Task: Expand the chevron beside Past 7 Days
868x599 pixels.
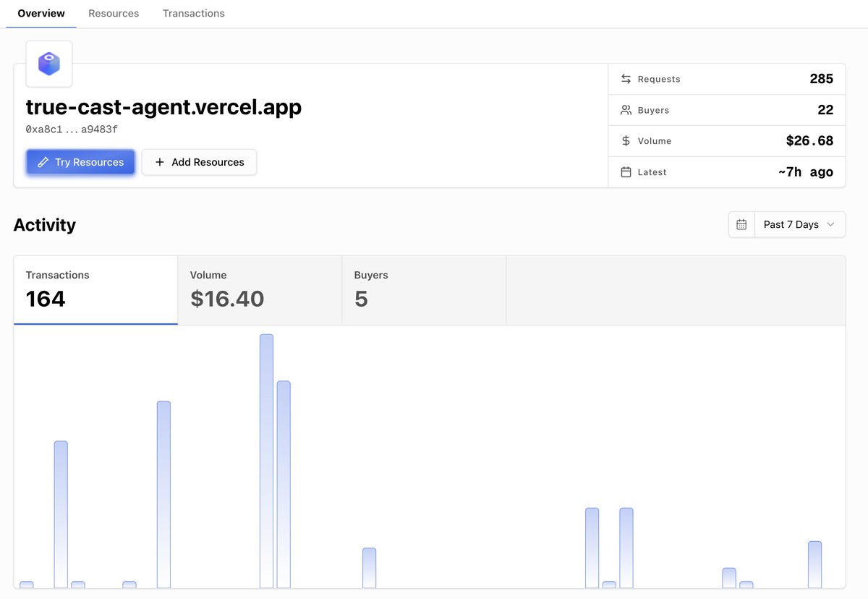Action: click(830, 224)
